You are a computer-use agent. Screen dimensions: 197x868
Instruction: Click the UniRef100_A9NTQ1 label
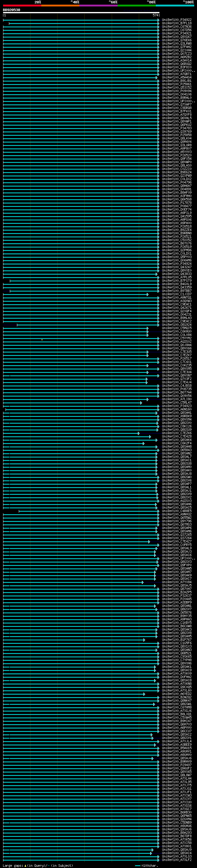[176, 298]
